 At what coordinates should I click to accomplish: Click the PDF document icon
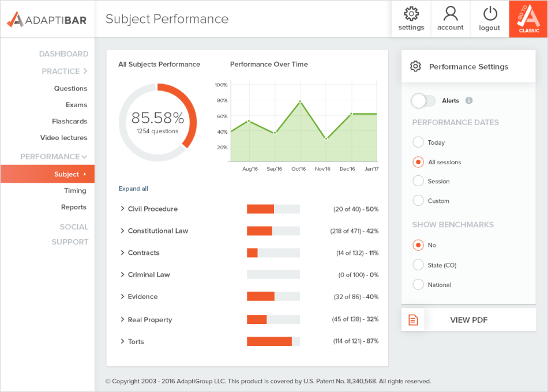coord(413,320)
